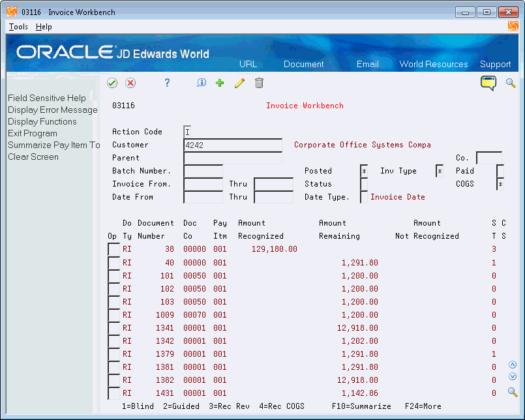Click the Paid input field

tap(500, 171)
